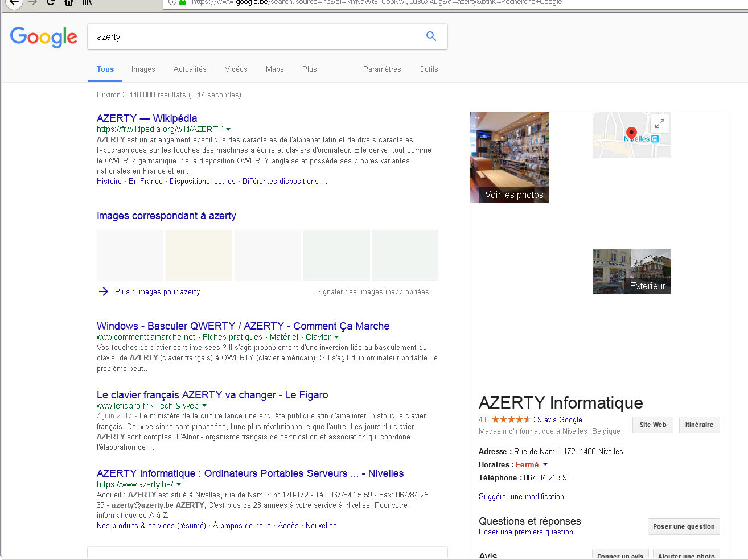Screen dimensions: 748x560
Task: Open the Maps tab
Action: [275, 69]
